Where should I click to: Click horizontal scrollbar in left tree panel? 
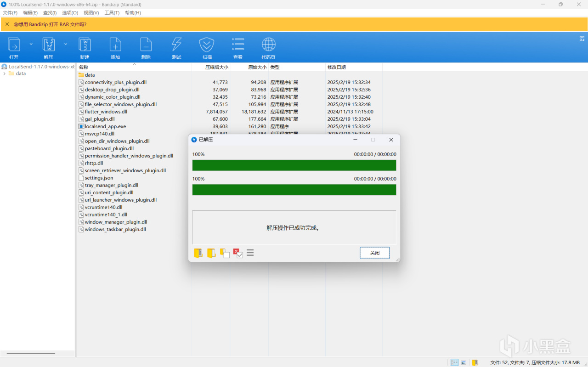coord(31,353)
